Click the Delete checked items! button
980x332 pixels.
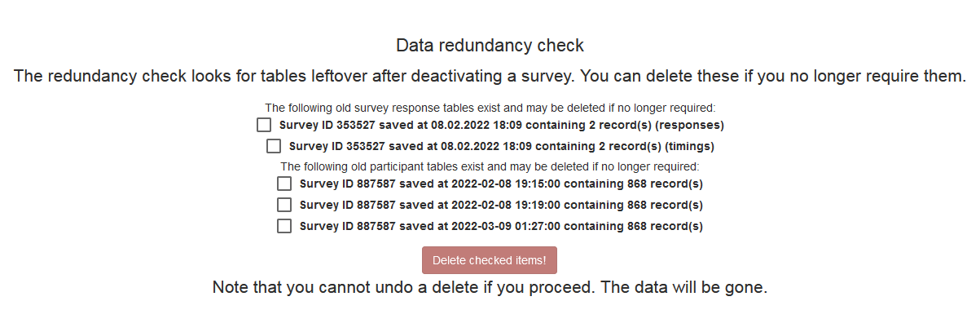(489, 260)
